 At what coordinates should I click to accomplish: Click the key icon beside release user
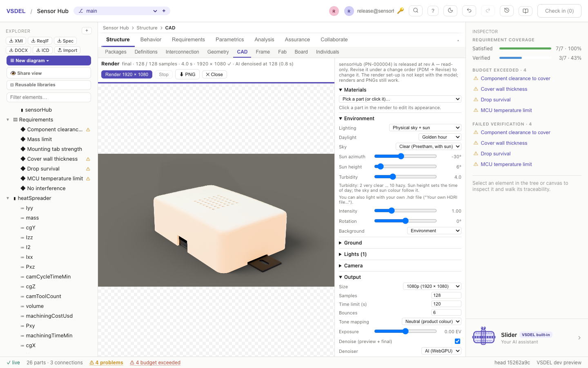pos(401,11)
